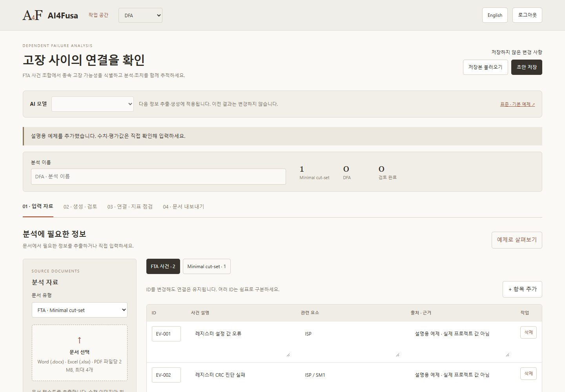Click the AI4Fusa logo icon
This screenshot has height=392, width=565.
32,15
